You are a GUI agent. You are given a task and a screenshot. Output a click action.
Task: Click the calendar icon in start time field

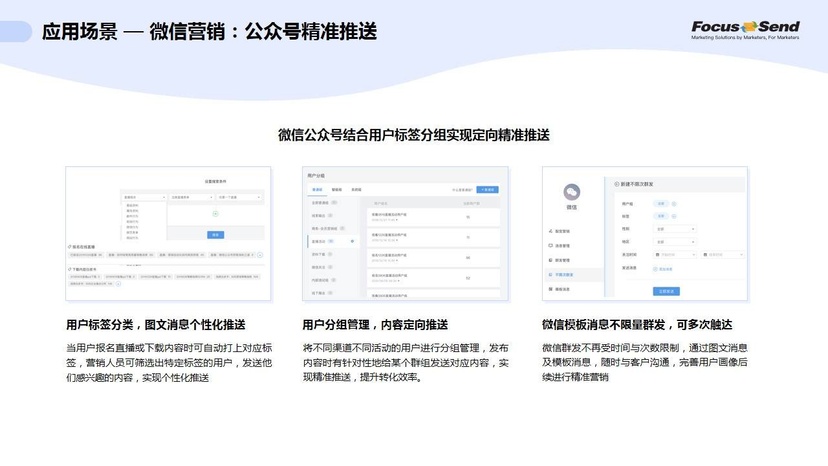click(x=657, y=255)
